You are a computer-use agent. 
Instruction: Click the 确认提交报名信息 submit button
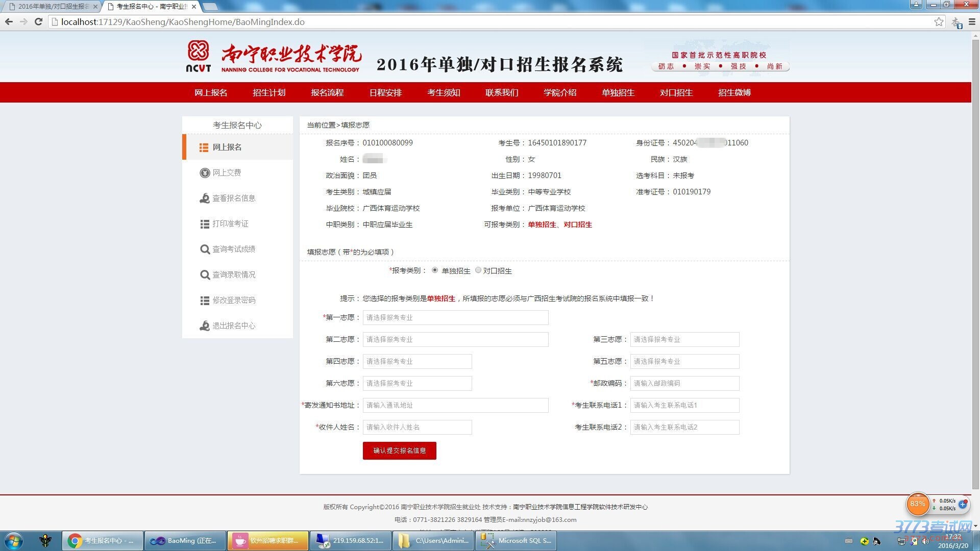[x=399, y=450]
